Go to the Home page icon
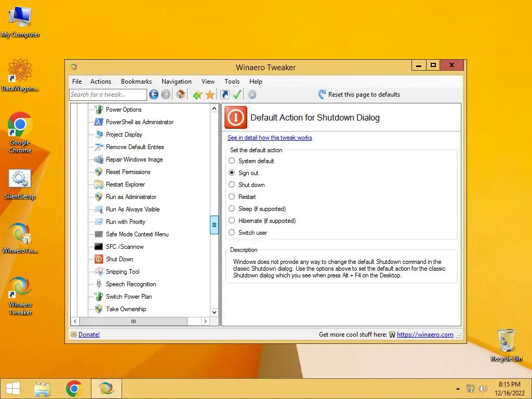 pos(180,95)
